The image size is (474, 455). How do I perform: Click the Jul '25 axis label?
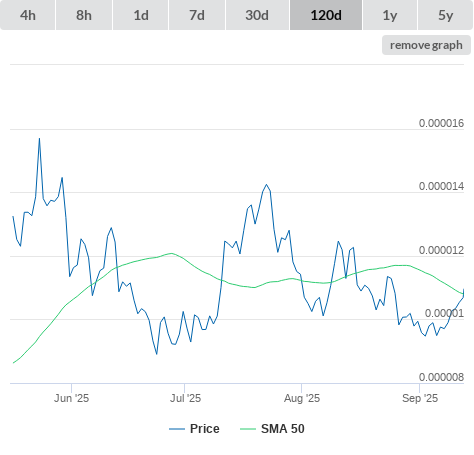tap(185, 398)
